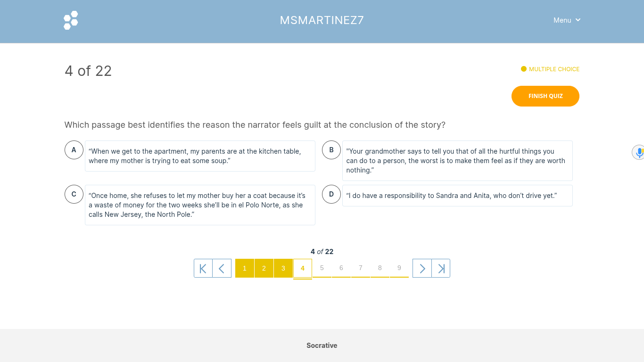Image resolution: width=644 pixels, height=362 pixels.
Task: Select answer choice A circle
Action: (74, 150)
